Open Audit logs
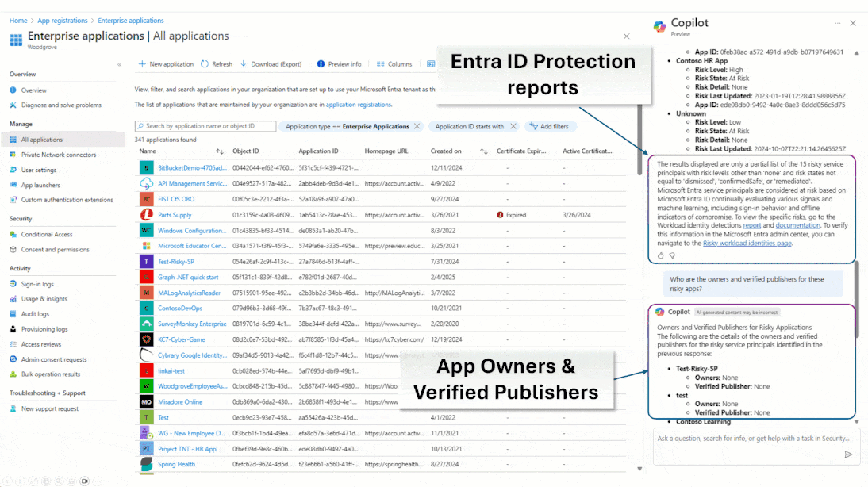Viewport: 868px width, 487px height. click(35, 314)
